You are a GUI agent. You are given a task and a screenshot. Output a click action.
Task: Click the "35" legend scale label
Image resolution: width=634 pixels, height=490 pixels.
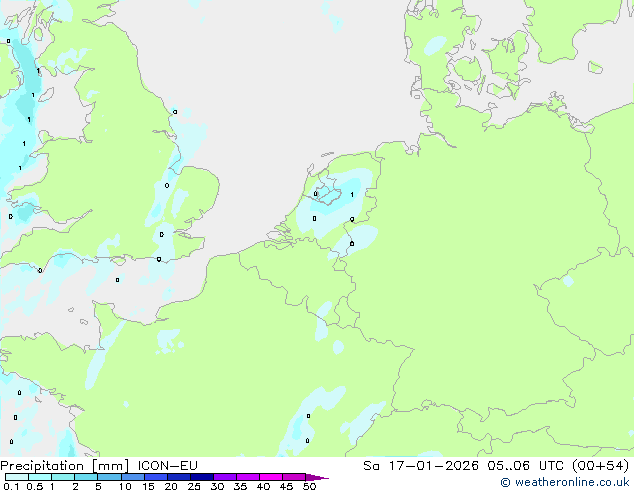(240, 486)
